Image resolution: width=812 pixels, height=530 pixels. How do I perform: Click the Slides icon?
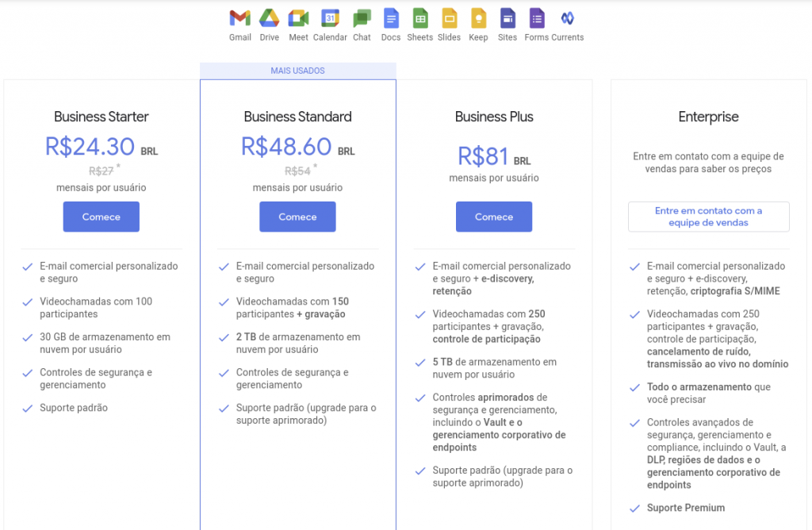tap(449, 19)
